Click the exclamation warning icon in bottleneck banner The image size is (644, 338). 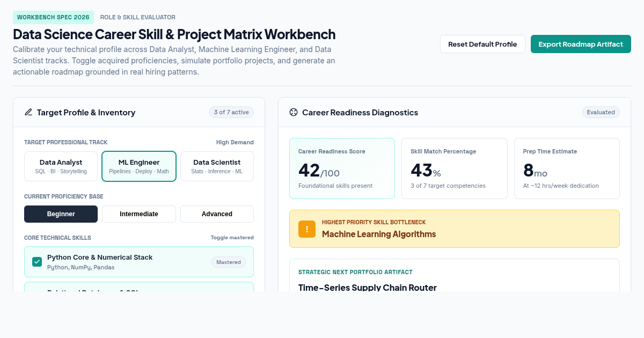[x=307, y=229]
